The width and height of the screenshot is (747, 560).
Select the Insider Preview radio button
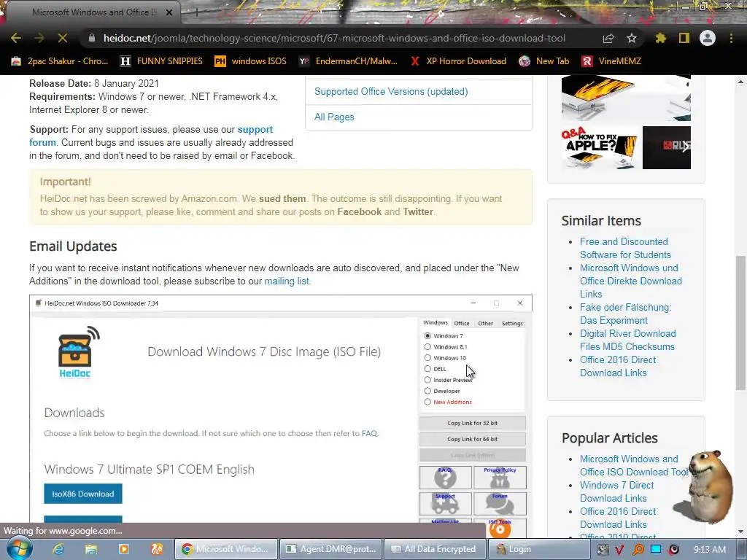(x=427, y=379)
